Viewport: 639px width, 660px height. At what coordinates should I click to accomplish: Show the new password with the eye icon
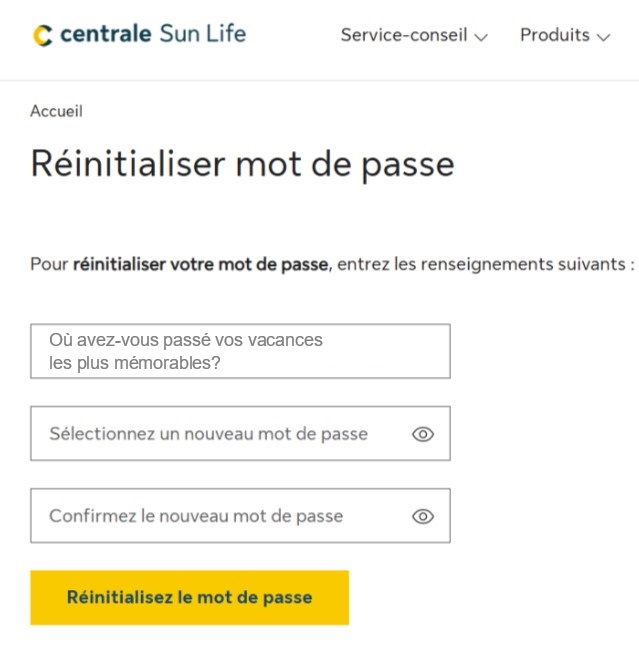423,434
